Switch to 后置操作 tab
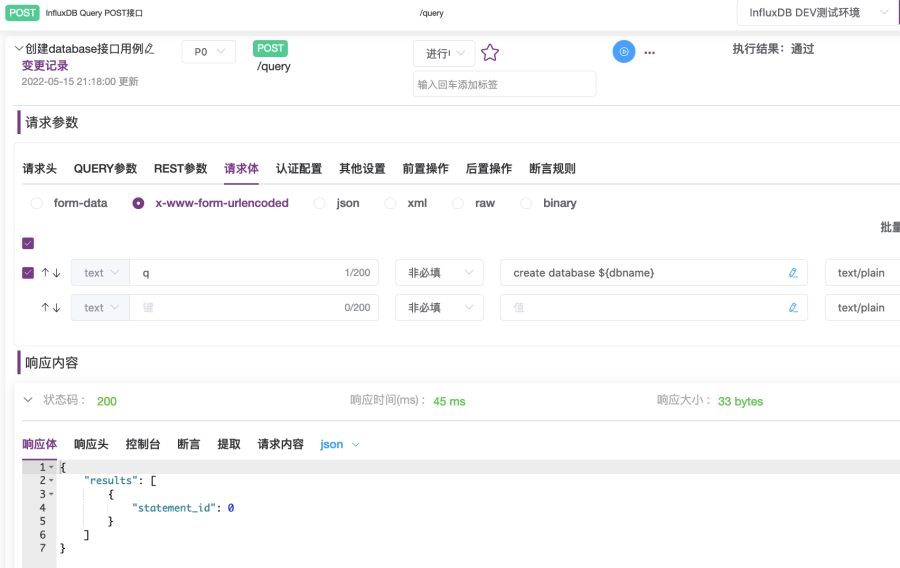 pos(488,169)
